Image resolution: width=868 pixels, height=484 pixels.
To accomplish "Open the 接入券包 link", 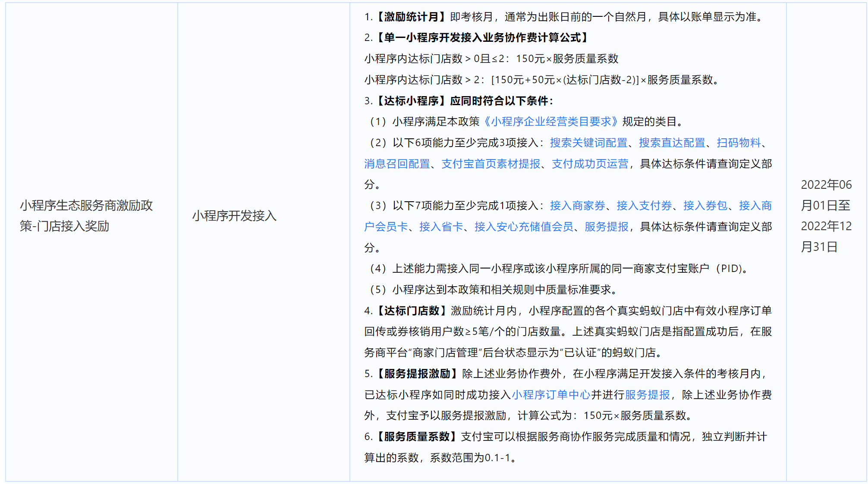I will (705, 206).
